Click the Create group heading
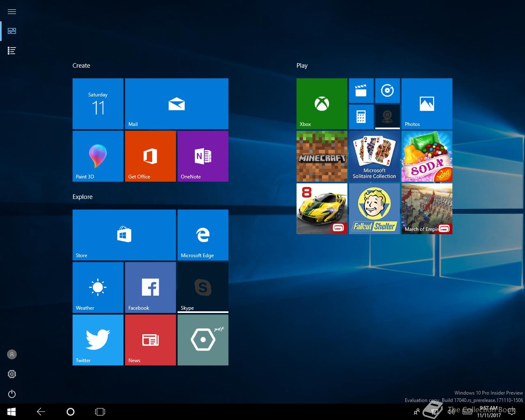This screenshot has width=525, height=420. point(81,66)
